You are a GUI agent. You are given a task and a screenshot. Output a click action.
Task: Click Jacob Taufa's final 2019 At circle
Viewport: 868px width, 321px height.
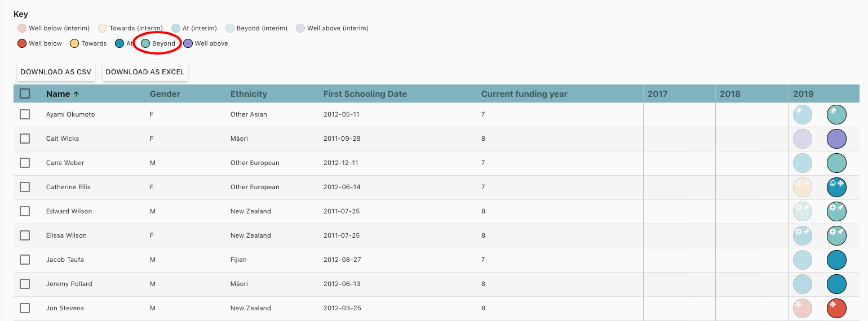pos(836,260)
